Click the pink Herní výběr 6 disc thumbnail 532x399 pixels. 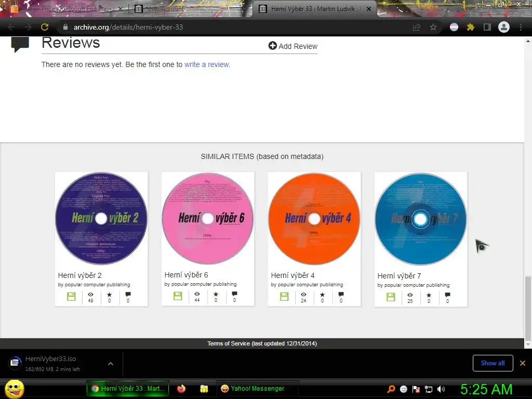tap(208, 218)
